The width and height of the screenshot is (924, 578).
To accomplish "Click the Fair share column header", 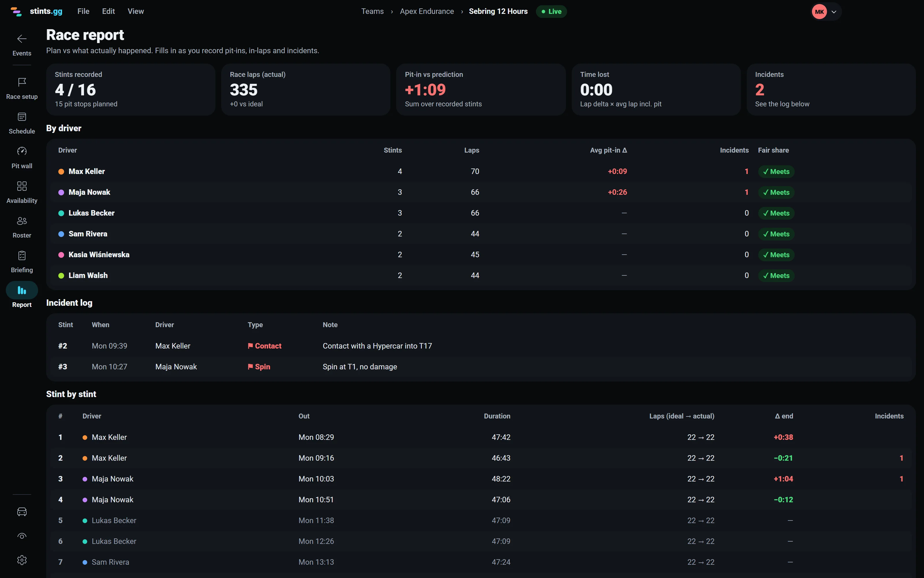I will [773, 150].
